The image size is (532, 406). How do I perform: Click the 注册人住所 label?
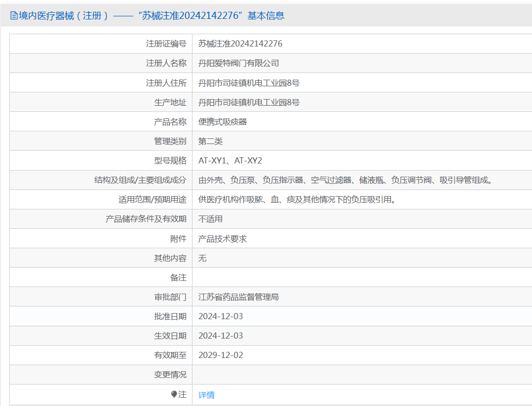point(166,83)
